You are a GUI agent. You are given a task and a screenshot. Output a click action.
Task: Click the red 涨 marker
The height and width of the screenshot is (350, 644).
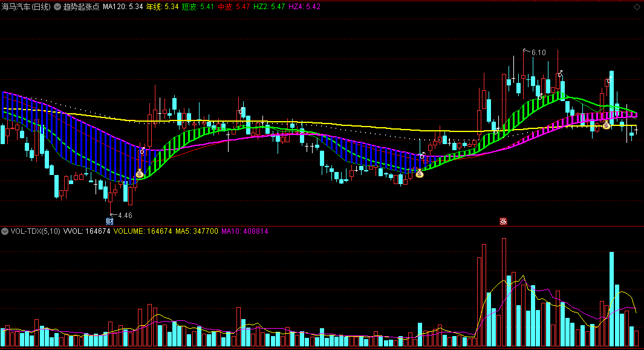click(503, 221)
